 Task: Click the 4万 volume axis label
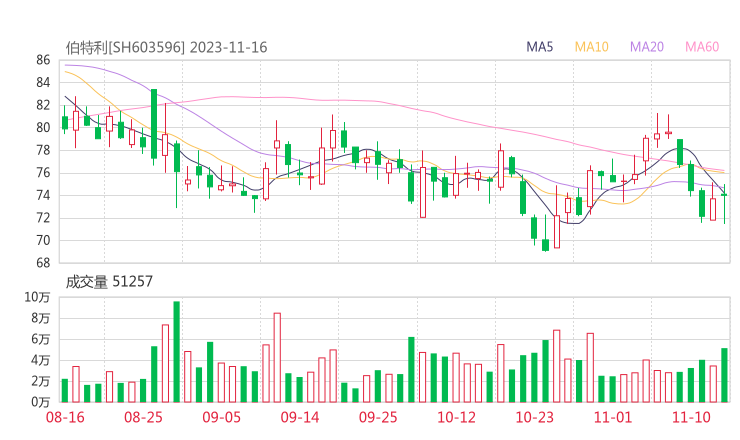coord(41,360)
